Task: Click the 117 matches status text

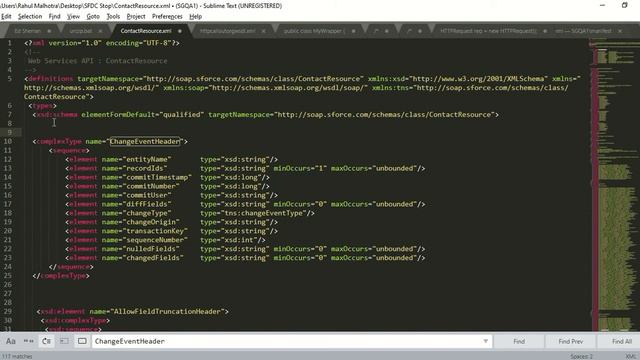Action: click(x=17, y=356)
